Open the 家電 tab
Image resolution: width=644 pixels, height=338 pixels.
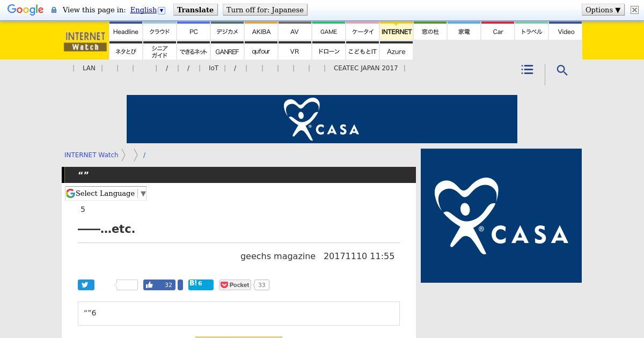click(464, 31)
